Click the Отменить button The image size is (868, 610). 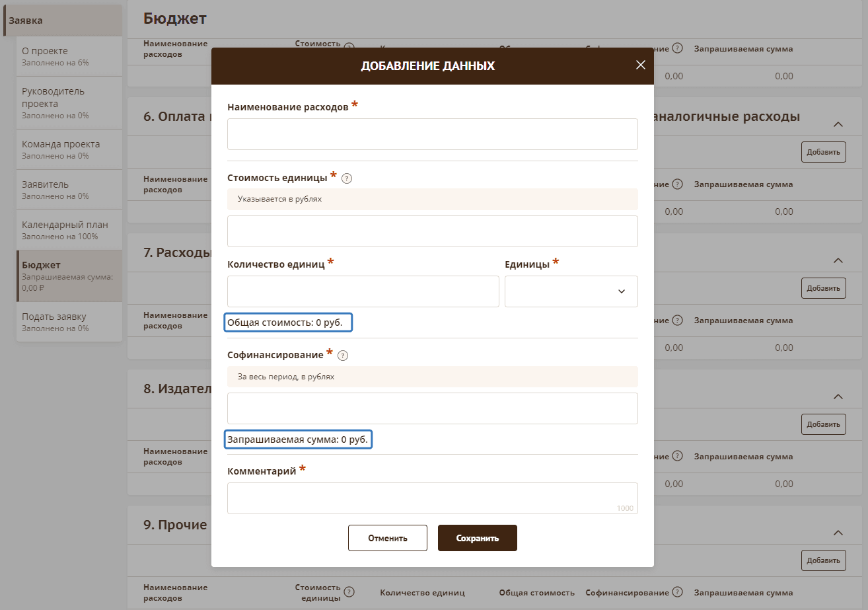pyautogui.click(x=388, y=538)
